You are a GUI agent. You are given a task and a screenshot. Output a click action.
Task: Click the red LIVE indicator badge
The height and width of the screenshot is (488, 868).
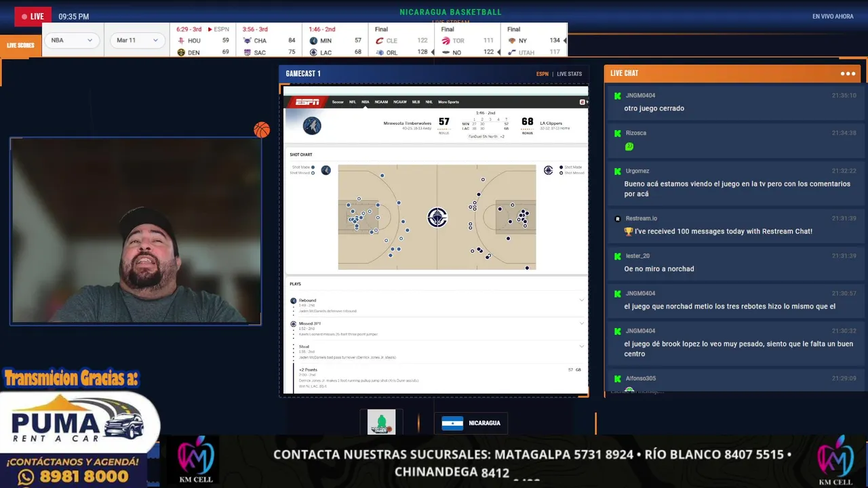[x=33, y=16]
